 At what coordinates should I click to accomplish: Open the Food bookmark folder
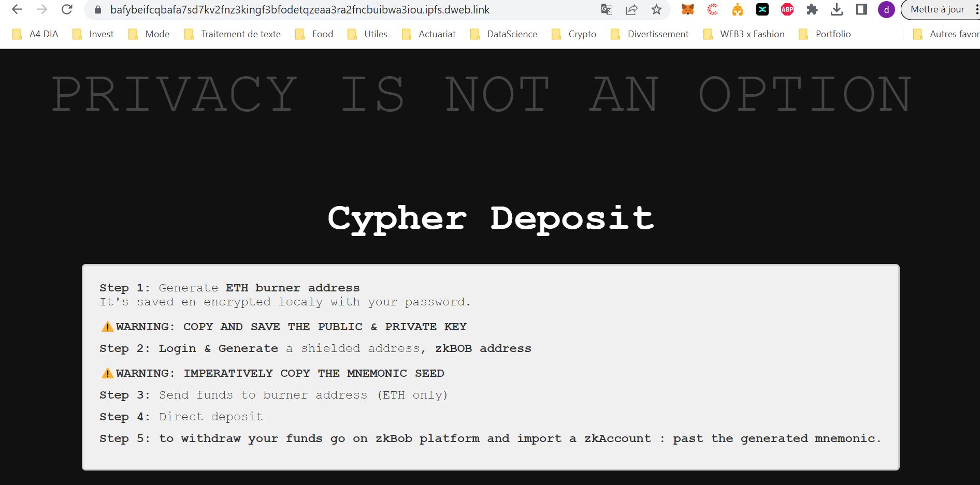coord(314,34)
